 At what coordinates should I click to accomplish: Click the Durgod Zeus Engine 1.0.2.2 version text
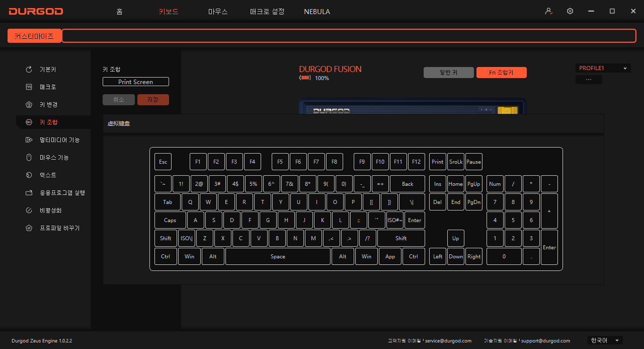(42, 341)
